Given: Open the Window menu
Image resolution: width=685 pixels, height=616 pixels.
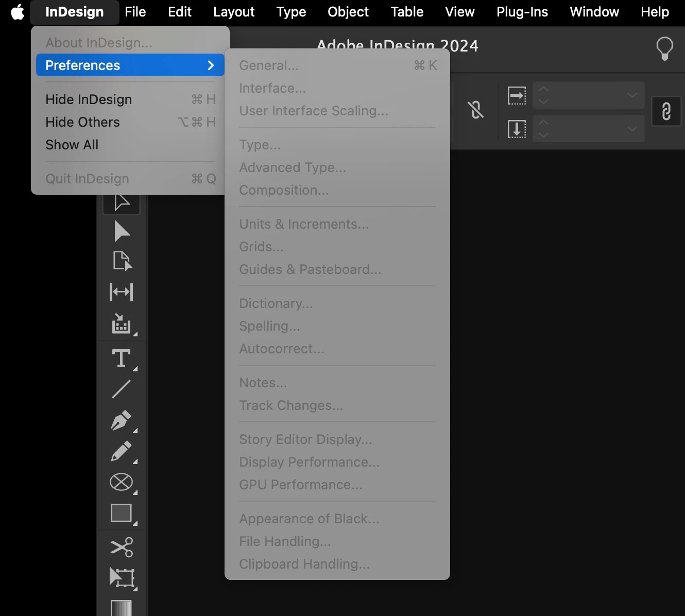Looking at the screenshot, I should pyautogui.click(x=594, y=12).
